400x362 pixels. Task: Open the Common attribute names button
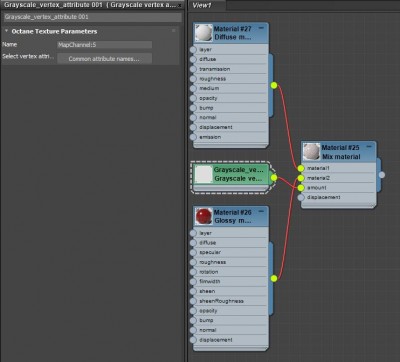coord(104,59)
